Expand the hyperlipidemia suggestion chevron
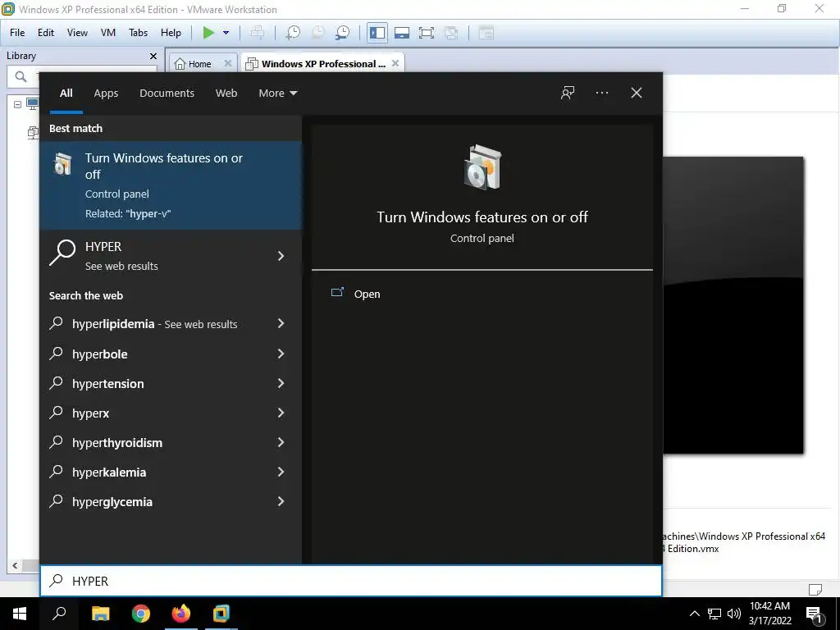This screenshot has height=630, width=840. click(x=281, y=323)
